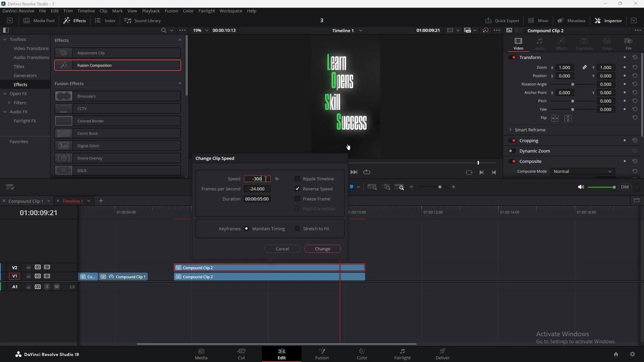The image size is (644, 362).
Task: Reset the Transform section
Action: click(635, 57)
